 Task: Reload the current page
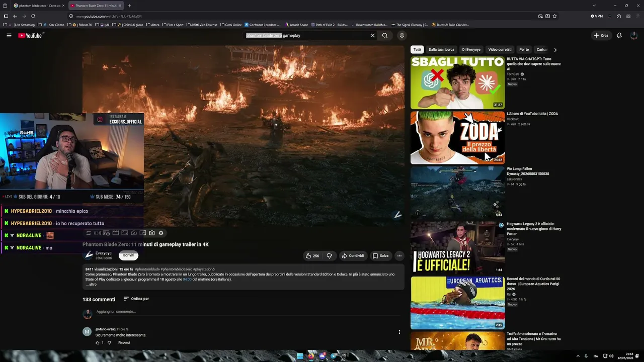pos(33,16)
